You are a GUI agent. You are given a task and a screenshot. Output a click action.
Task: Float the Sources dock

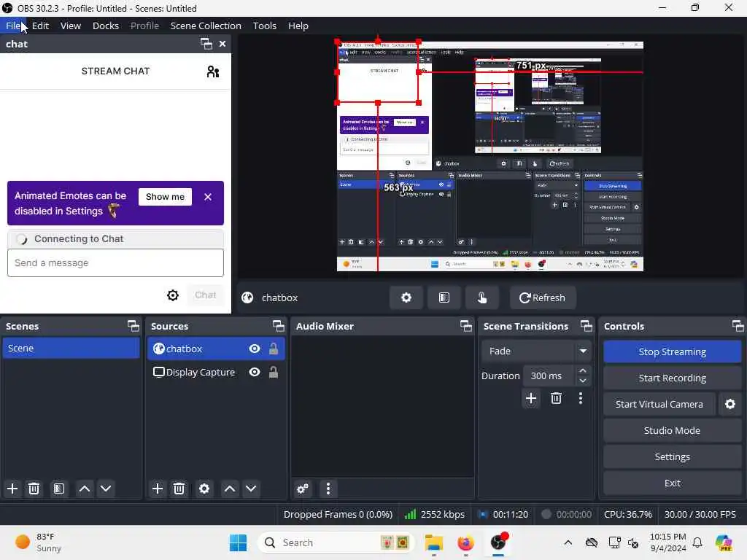coord(278,326)
